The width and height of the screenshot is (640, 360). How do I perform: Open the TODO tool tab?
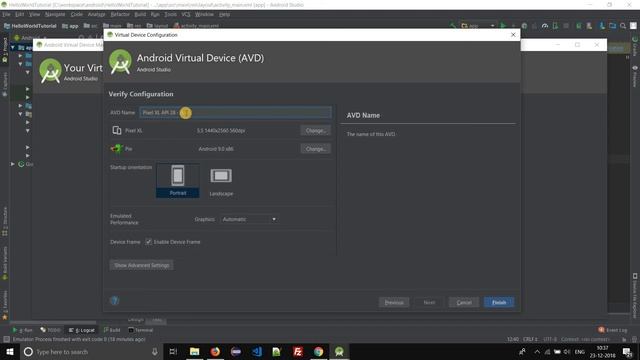point(51,330)
